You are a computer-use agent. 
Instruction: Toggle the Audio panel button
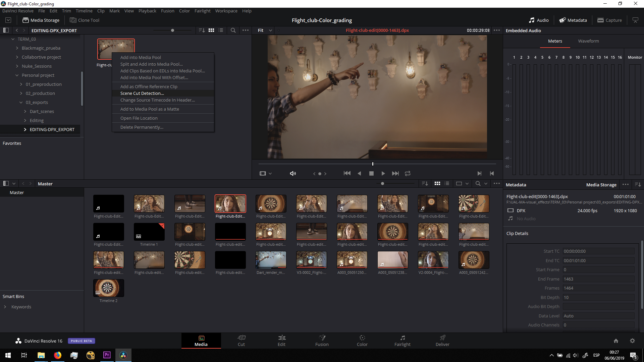pos(539,20)
